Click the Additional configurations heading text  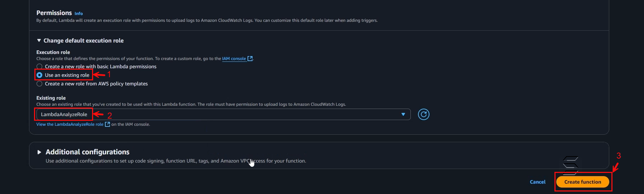pyautogui.click(x=87, y=152)
